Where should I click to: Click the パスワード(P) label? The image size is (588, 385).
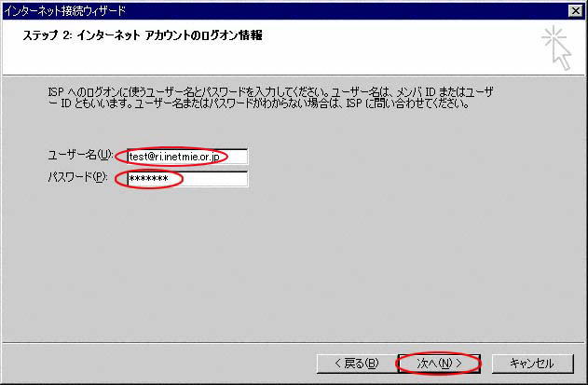point(78,177)
